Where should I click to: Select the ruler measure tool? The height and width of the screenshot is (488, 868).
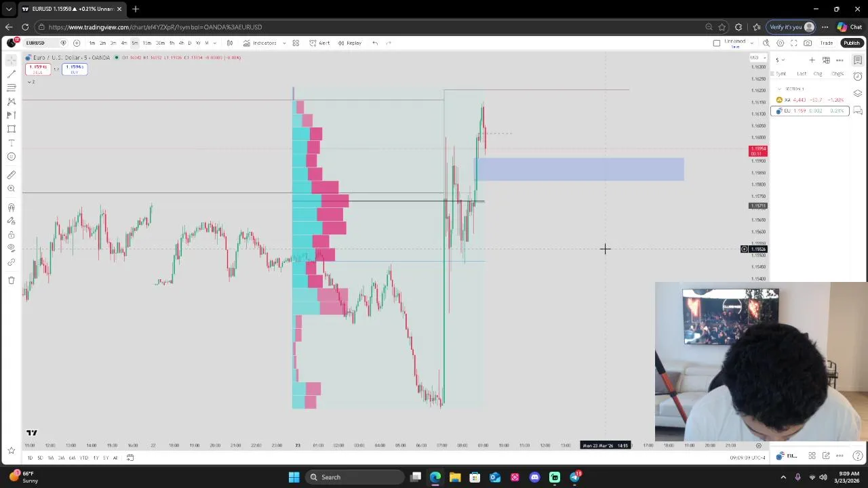click(12, 175)
